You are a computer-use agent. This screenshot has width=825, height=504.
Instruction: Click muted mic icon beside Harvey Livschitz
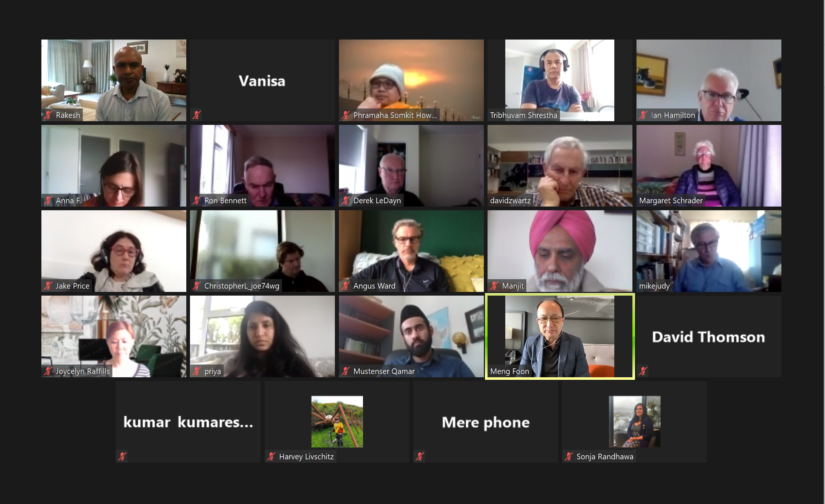(271, 456)
